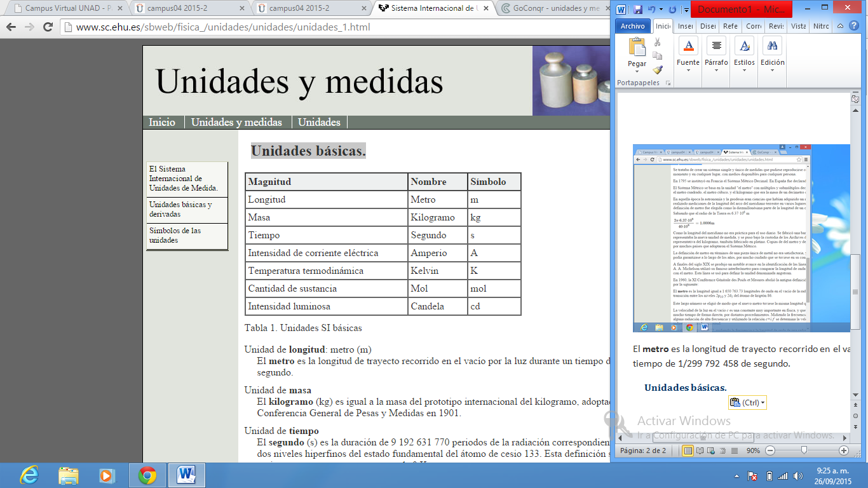Switch to the GoConqr browser tab
The width and height of the screenshot is (868, 488).
[x=550, y=9]
